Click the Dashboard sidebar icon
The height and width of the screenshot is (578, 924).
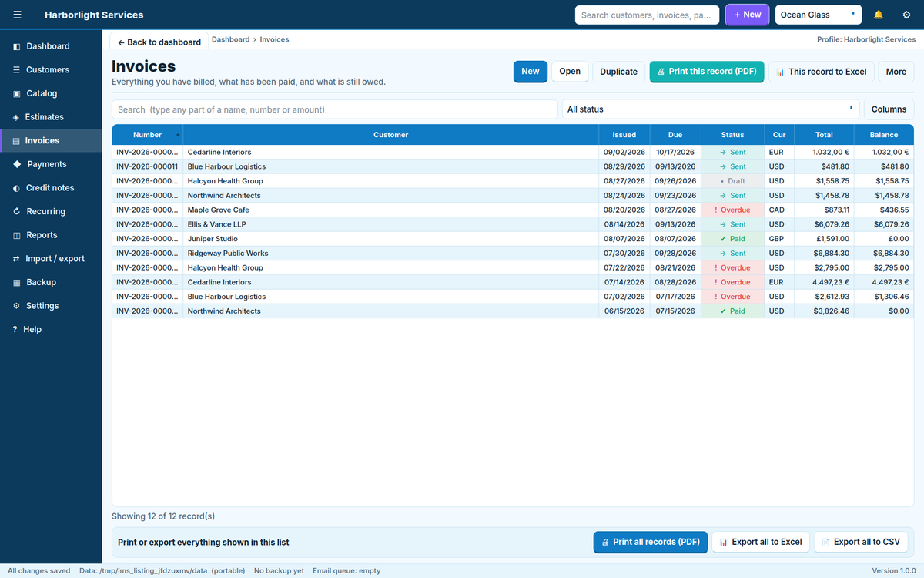pyautogui.click(x=17, y=46)
